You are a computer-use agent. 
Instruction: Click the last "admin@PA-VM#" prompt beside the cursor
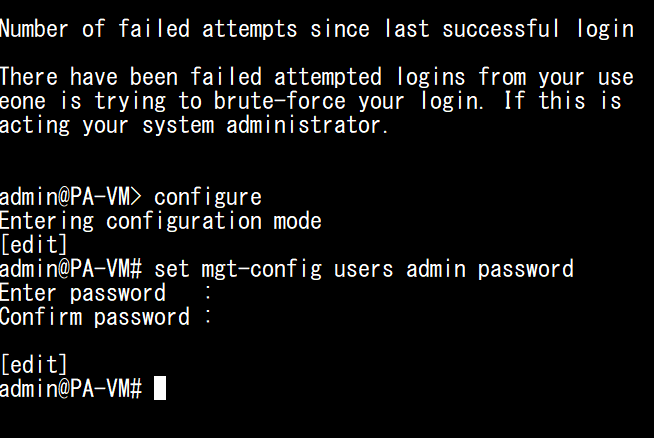tap(71, 389)
